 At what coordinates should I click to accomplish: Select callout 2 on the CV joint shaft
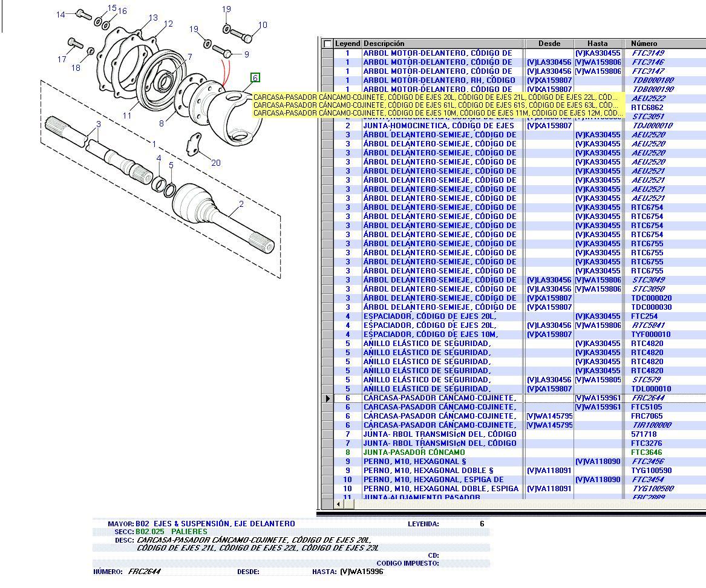click(x=241, y=204)
